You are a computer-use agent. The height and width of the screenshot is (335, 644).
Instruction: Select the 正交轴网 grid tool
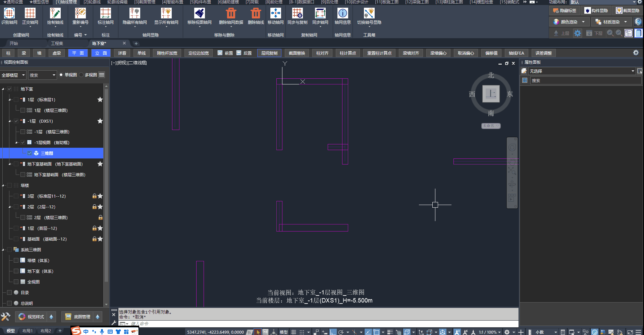[x=30, y=13]
